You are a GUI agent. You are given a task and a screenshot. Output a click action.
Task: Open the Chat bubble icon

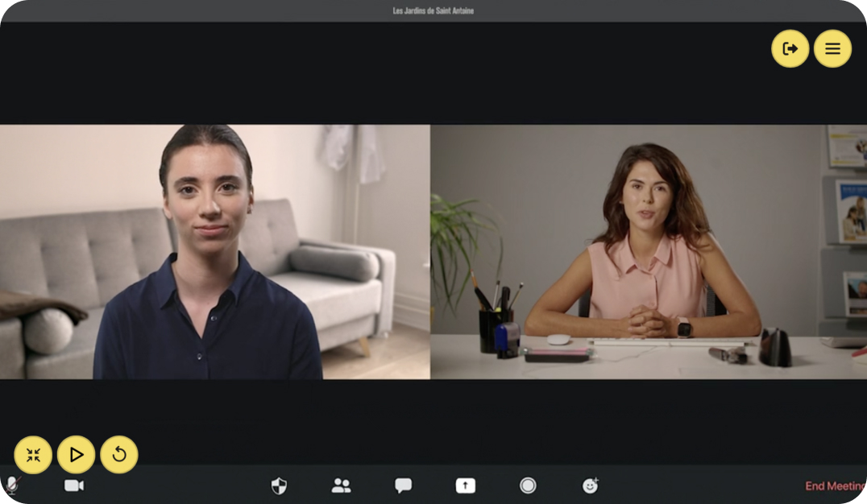(x=403, y=485)
